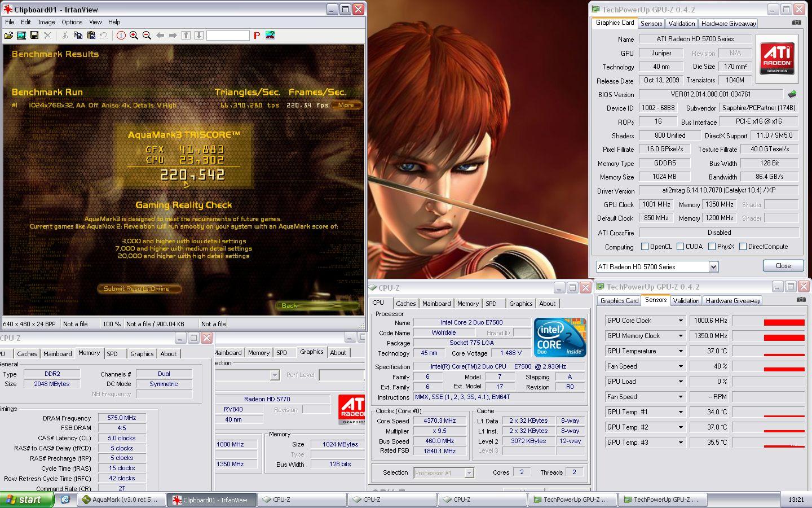Expand the GPU Temp. #1 sensor dropdown
The image size is (812, 508).
click(681, 412)
